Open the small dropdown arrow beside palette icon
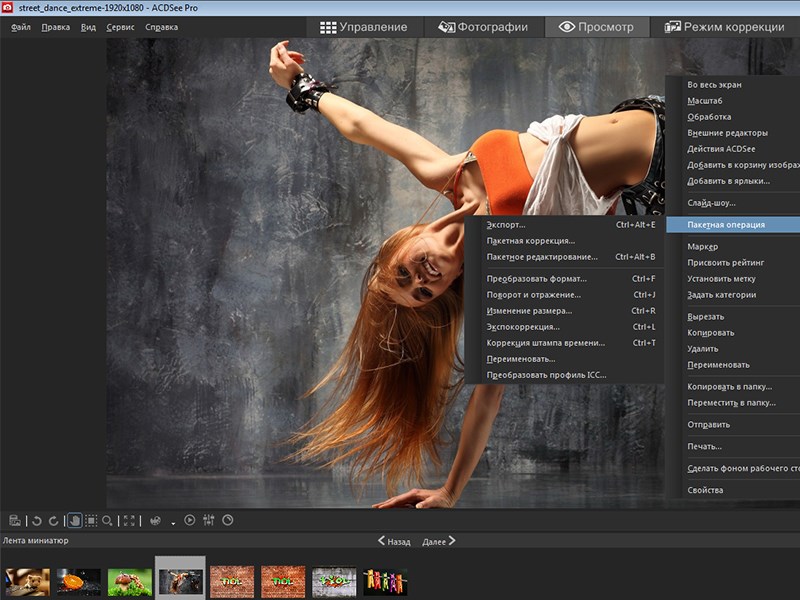800x600 pixels. [x=173, y=522]
